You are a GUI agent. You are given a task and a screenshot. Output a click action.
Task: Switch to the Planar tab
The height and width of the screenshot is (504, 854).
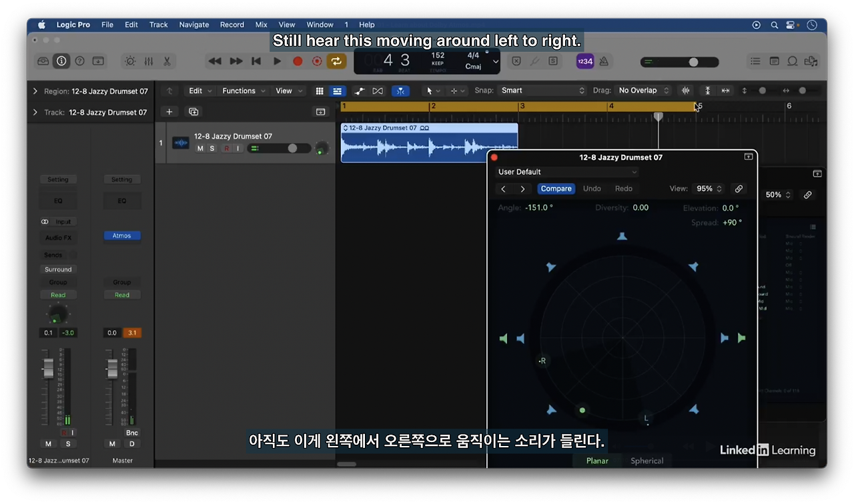click(597, 461)
